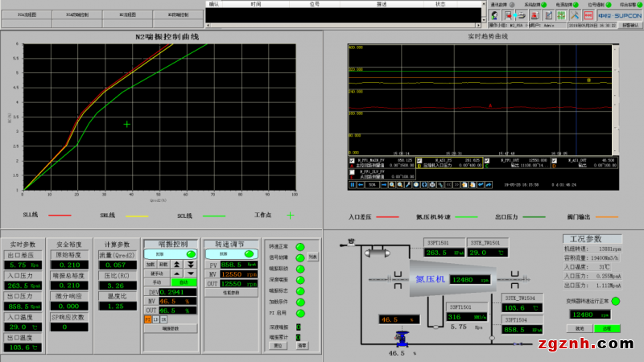Click the printer icon in top toolbar

521,15
